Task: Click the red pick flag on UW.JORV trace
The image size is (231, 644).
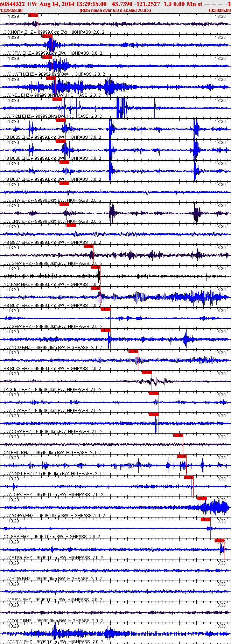Action: 189,478
